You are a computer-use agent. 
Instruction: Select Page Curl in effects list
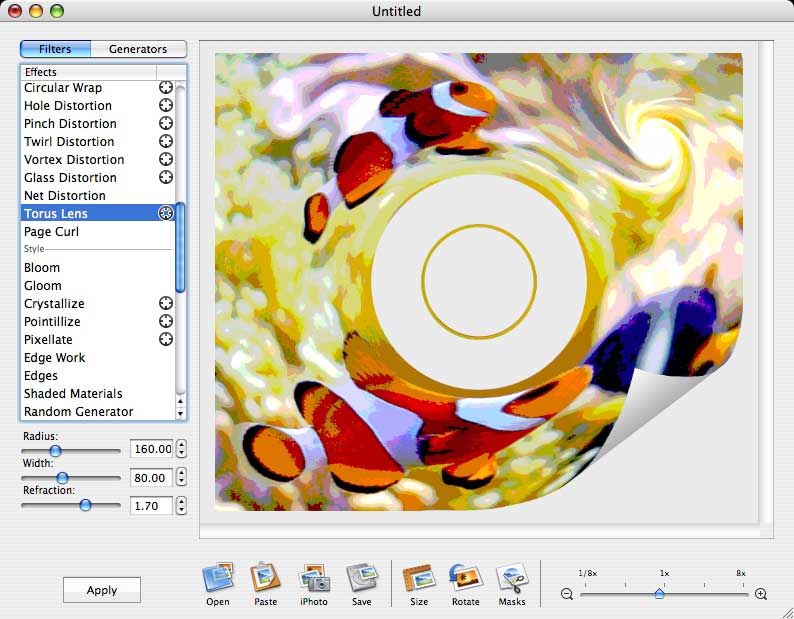point(52,231)
